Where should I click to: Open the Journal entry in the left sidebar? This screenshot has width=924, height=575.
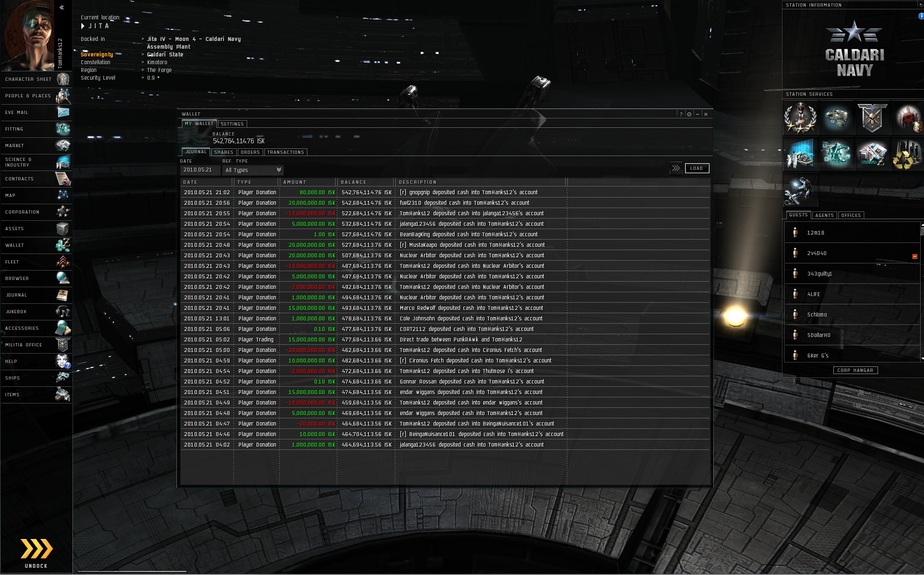(x=36, y=295)
